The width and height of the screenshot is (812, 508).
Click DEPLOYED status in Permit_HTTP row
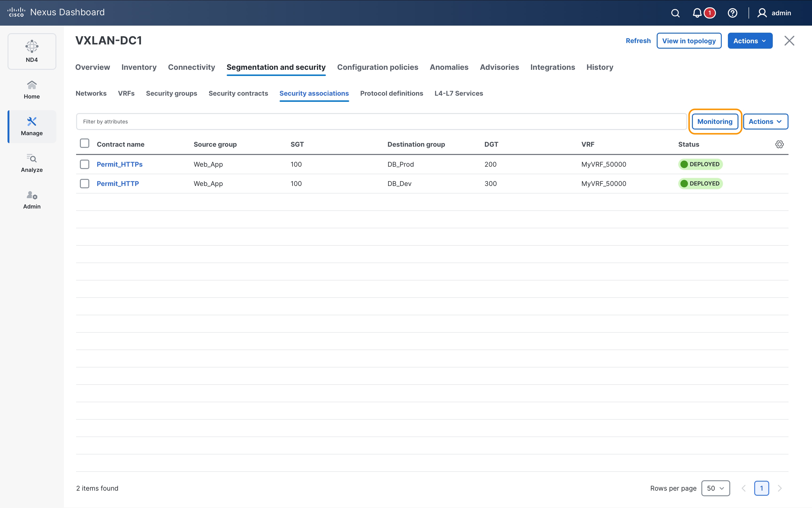pyautogui.click(x=700, y=183)
